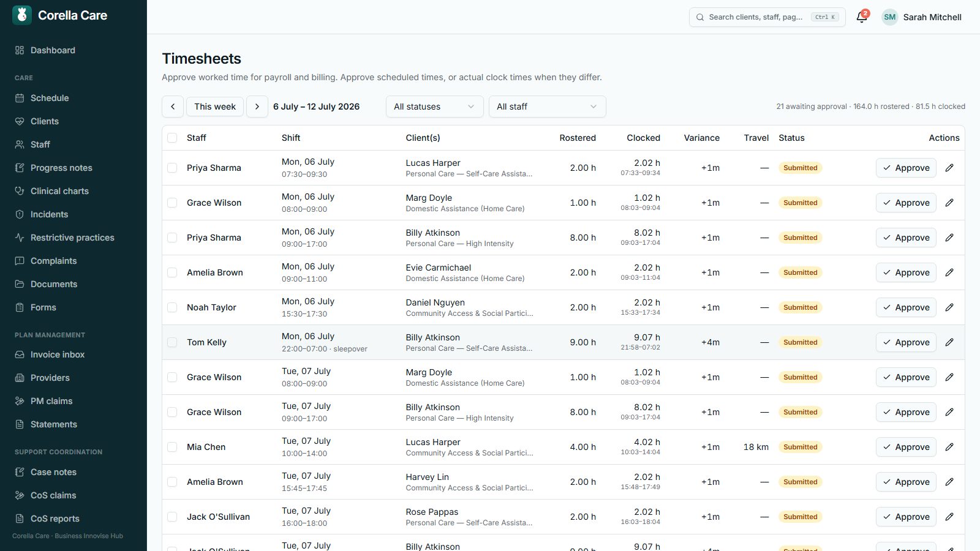Check Jack O'Sullivan 16:00–18:00 row checkbox
980x551 pixels.
pyautogui.click(x=172, y=517)
